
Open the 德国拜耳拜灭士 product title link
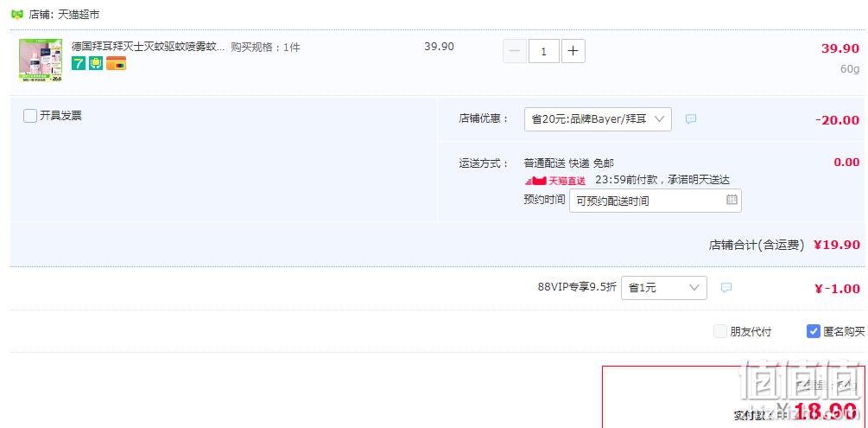click(x=149, y=47)
